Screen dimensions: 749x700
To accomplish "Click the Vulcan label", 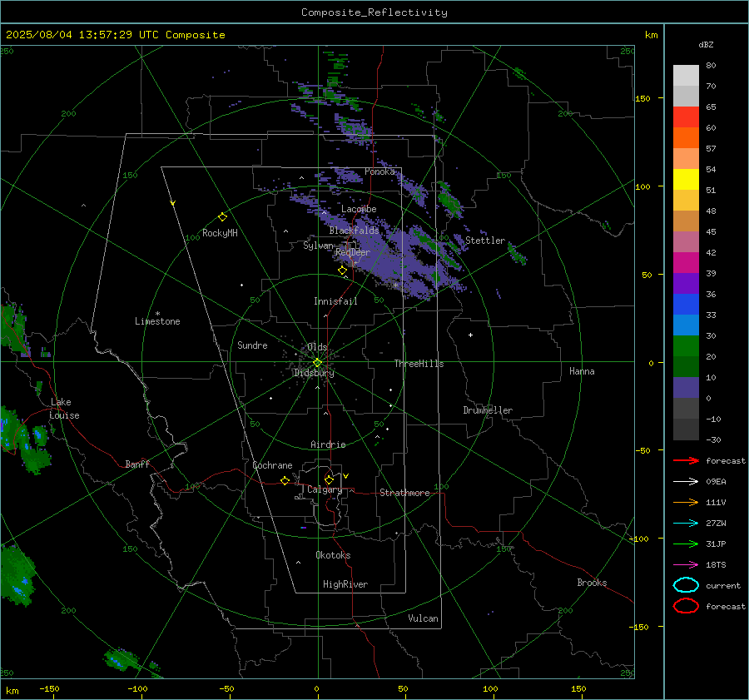I will (x=423, y=618).
